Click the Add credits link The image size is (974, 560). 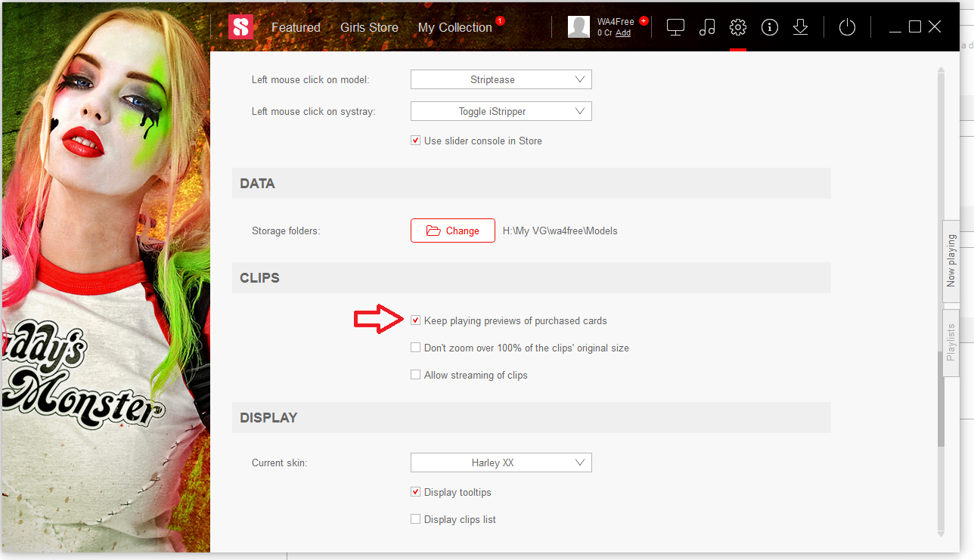pos(623,33)
